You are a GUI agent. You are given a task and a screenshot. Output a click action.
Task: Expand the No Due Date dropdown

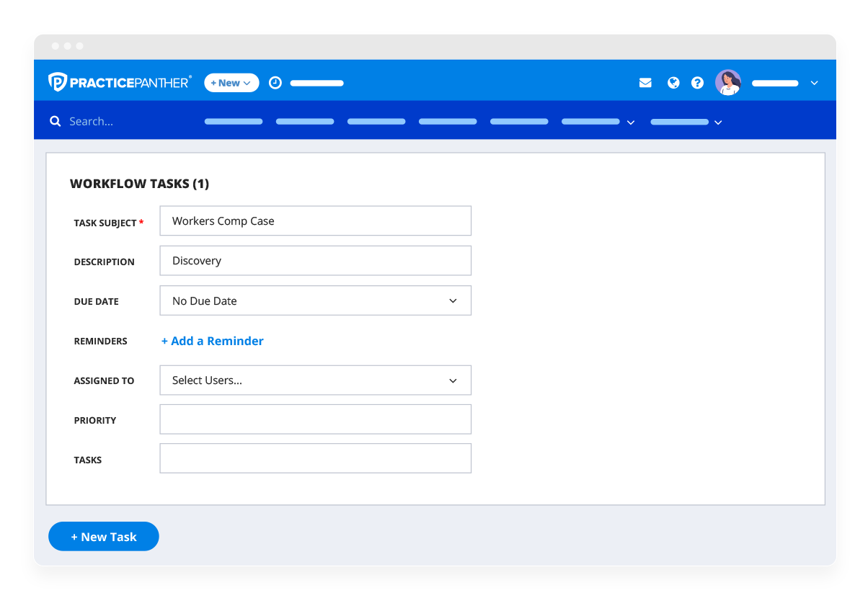453,300
